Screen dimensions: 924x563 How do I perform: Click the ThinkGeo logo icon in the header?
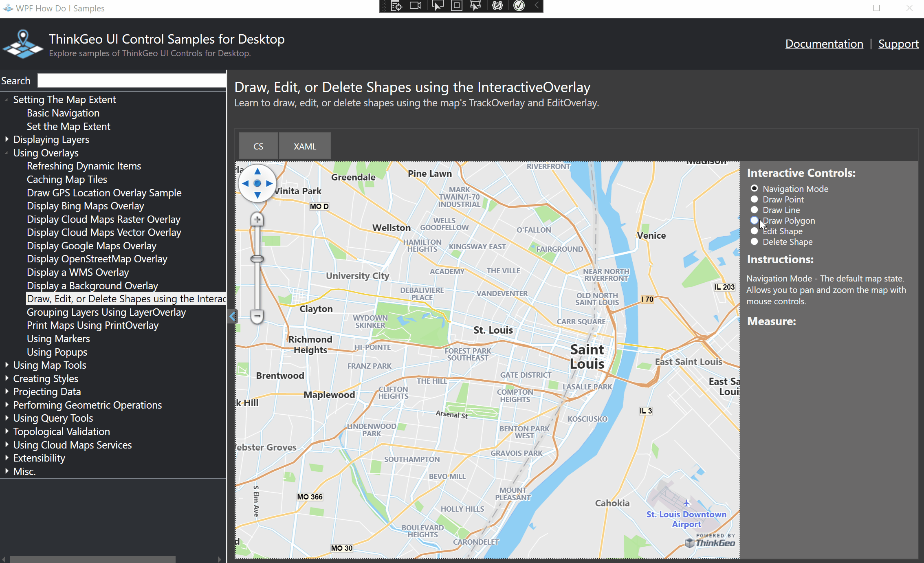coord(23,44)
